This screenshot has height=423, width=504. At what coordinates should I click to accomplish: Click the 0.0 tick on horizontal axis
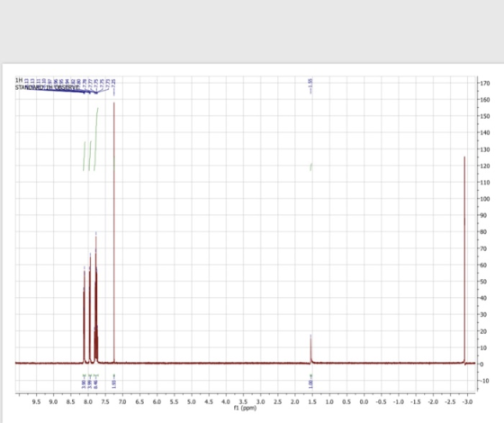pos(364,401)
